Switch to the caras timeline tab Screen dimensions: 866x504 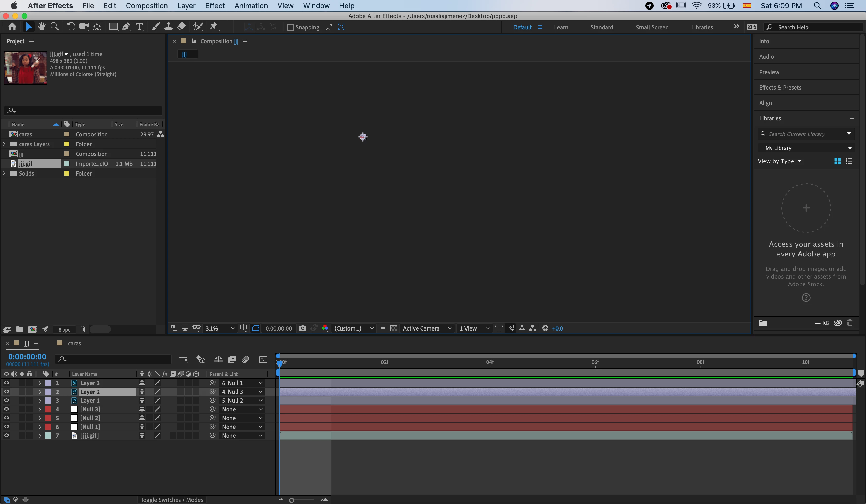pos(74,343)
